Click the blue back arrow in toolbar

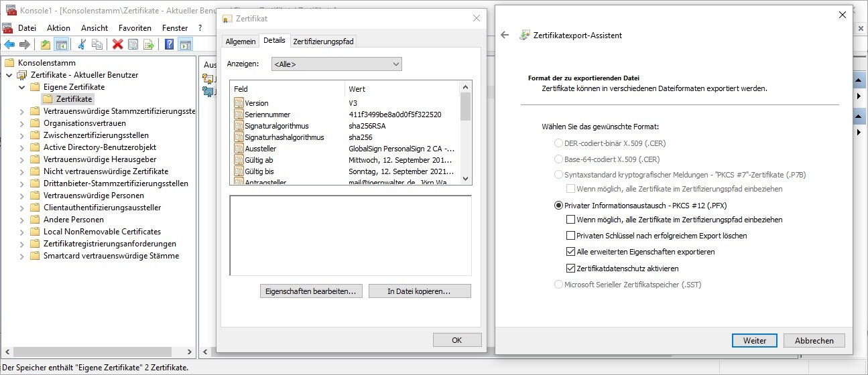tap(9, 45)
